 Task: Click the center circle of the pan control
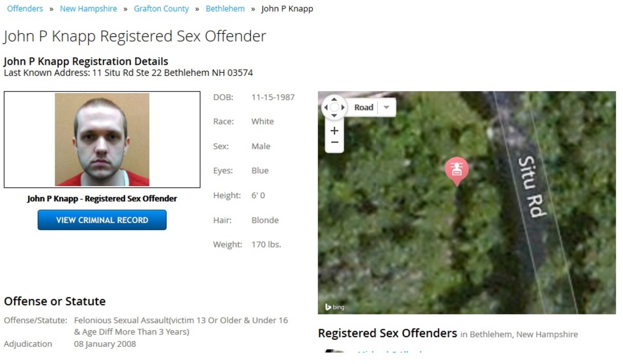pos(334,107)
